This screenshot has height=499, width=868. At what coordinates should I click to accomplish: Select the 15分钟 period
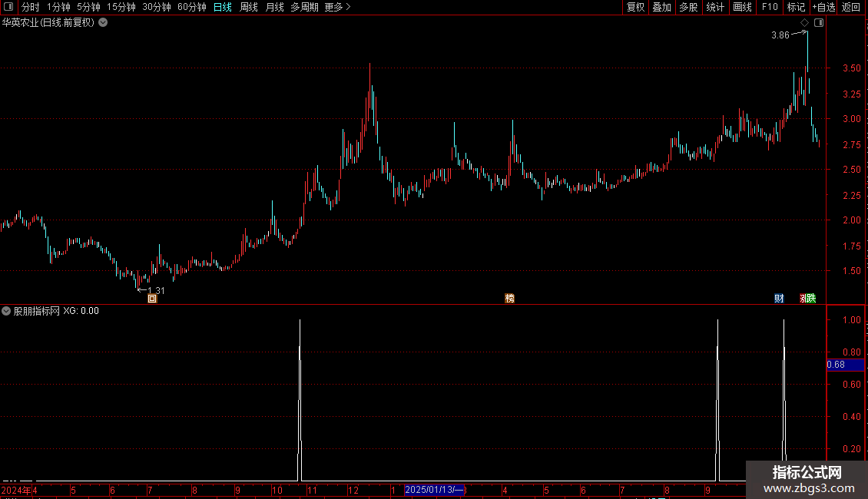121,7
